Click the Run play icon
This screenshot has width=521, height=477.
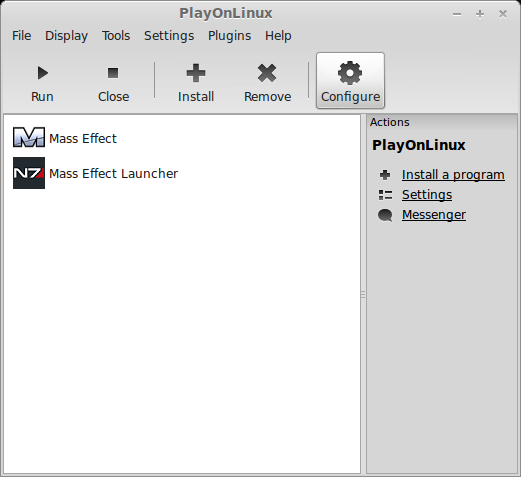pos(43,73)
